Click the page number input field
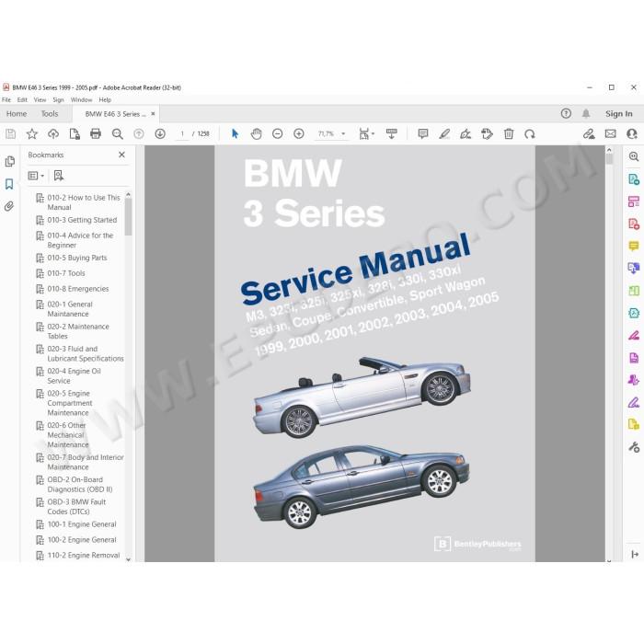Screen dimensions: 644x644 182,134
